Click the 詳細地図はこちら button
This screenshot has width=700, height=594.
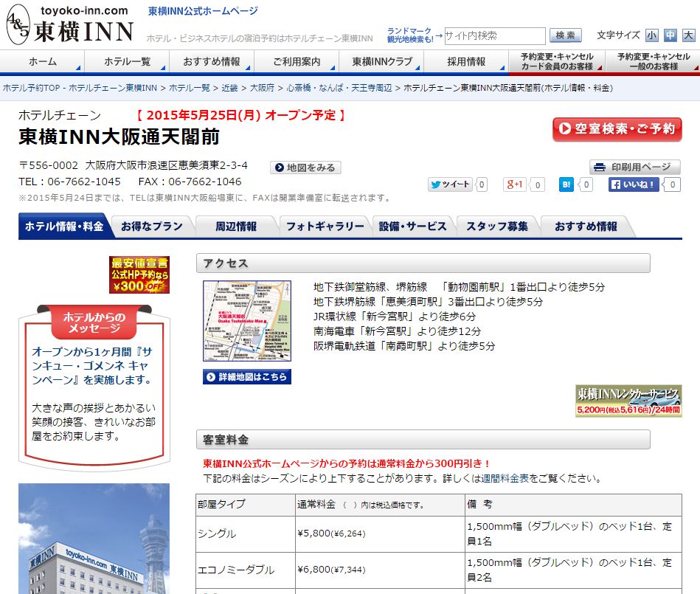(247, 377)
